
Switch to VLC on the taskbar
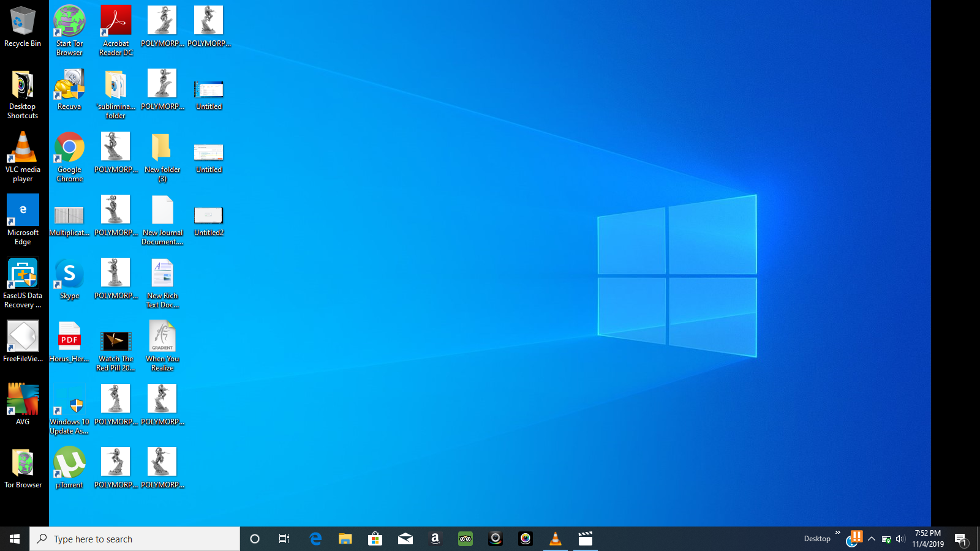click(x=556, y=539)
